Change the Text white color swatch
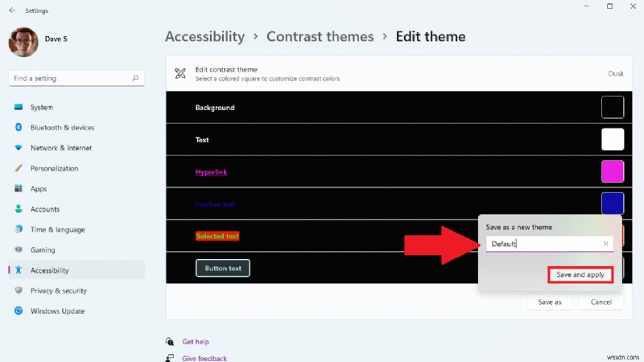This screenshot has height=362, width=644. tap(612, 139)
